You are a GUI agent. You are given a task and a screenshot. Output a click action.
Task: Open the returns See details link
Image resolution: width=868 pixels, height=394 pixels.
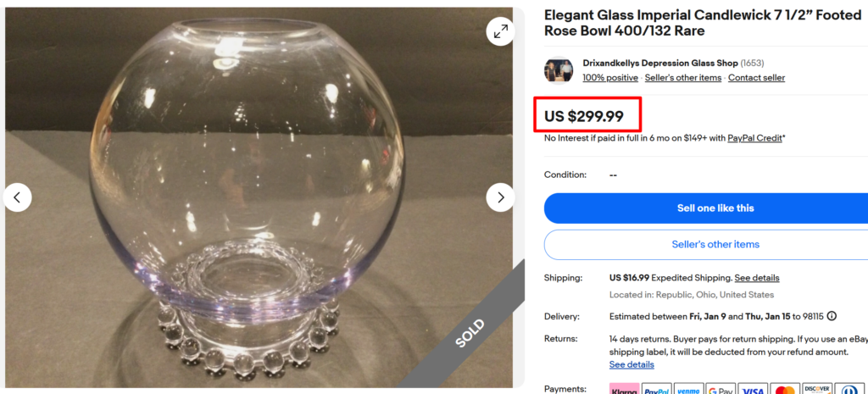tap(632, 364)
